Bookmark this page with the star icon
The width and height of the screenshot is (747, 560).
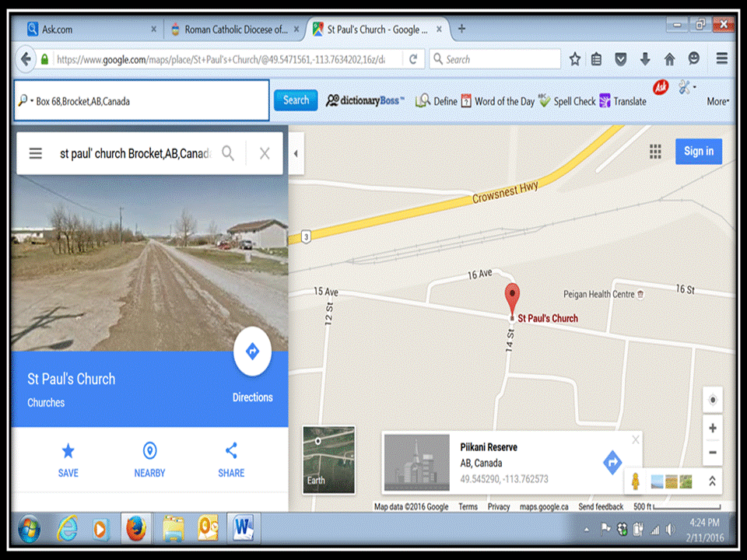click(x=574, y=59)
